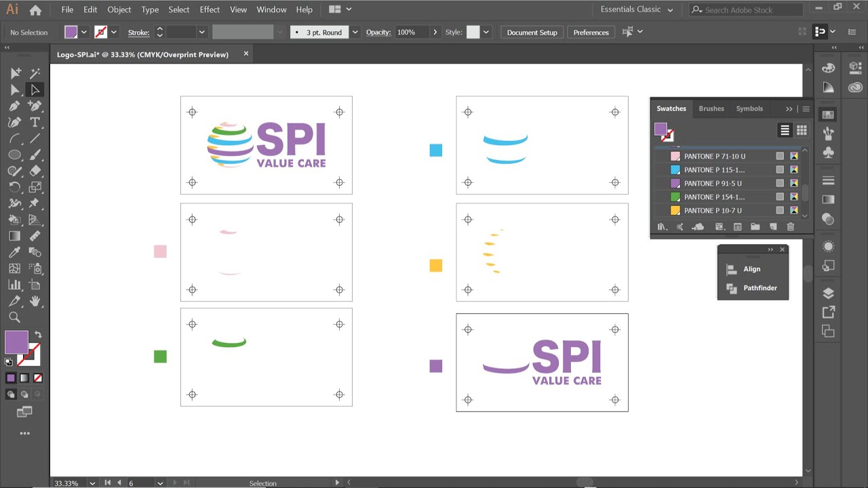This screenshot has height=488, width=868.
Task: Open the stroke weight dropdown
Action: point(201,32)
